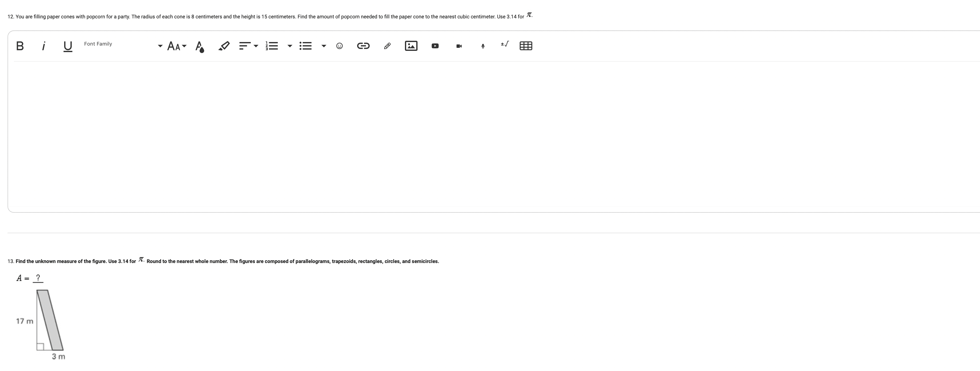Toggle bold formatting

pyautogui.click(x=20, y=46)
